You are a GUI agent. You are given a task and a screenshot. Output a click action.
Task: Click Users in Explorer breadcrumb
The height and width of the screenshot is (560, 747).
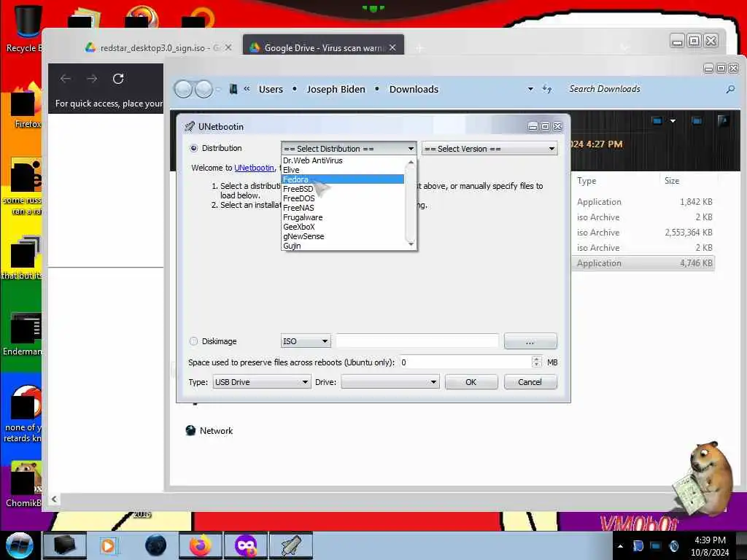271,89
